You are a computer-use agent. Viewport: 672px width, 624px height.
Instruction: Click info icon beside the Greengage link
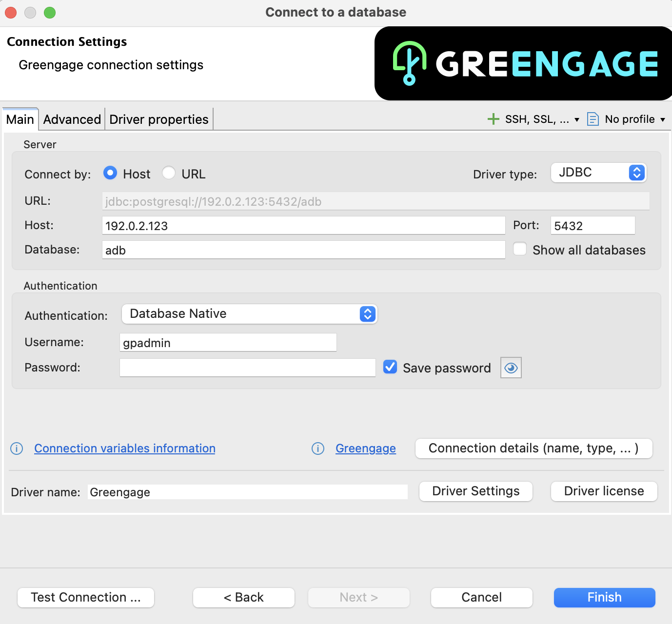click(318, 448)
